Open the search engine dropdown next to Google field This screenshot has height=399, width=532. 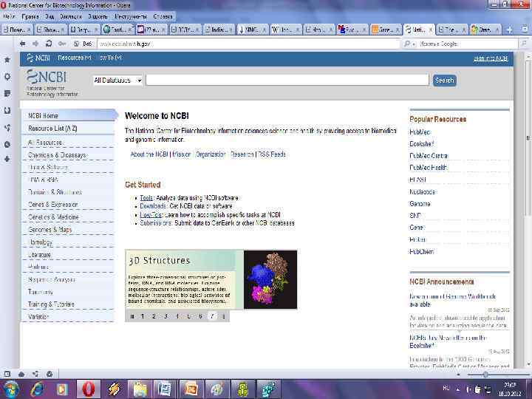409,44
